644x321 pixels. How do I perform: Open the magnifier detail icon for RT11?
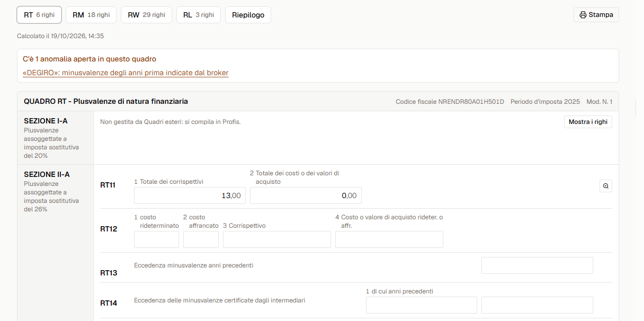(606, 186)
